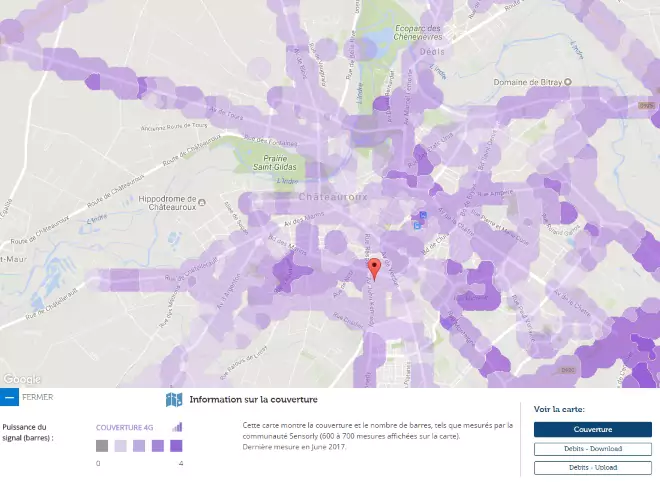
Task: Click the Google logo on the map
Action: (x=22, y=379)
